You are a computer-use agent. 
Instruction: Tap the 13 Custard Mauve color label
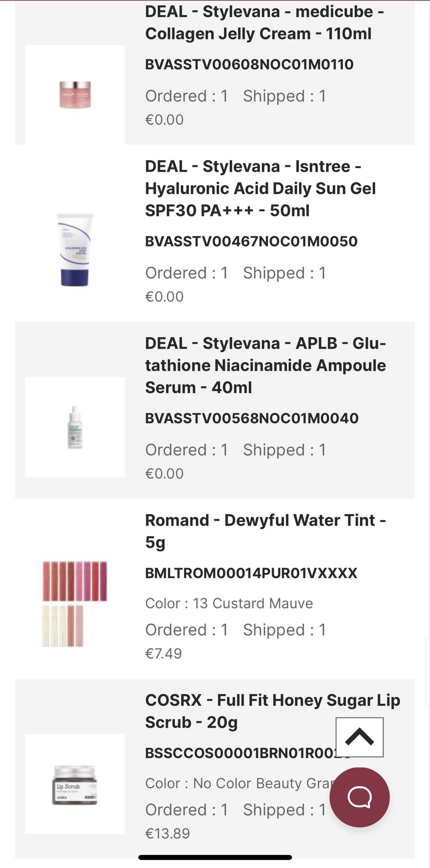point(253,603)
